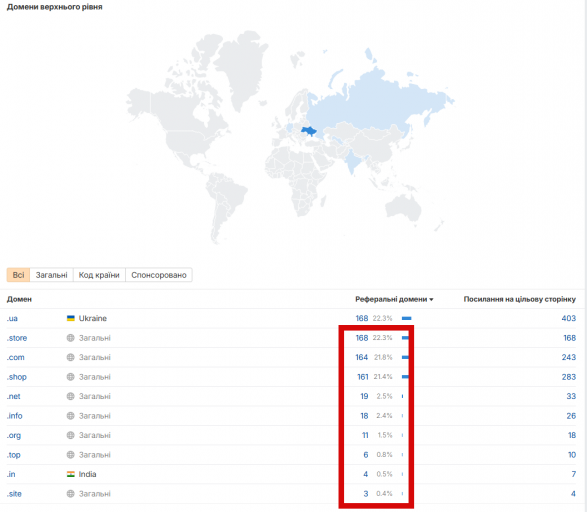This screenshot has height=512, width=587.
Task: Click the globe icon in .net row
Action: coord(70,396)
